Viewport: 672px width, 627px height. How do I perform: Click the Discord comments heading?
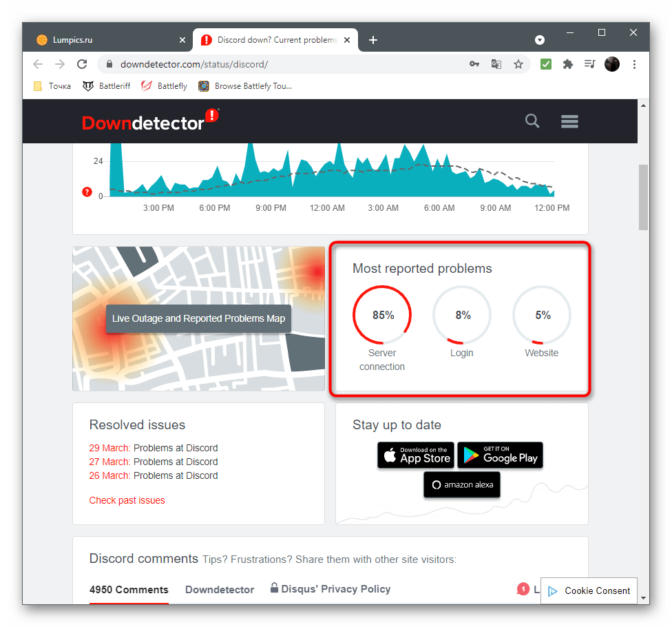pos(144,559)
